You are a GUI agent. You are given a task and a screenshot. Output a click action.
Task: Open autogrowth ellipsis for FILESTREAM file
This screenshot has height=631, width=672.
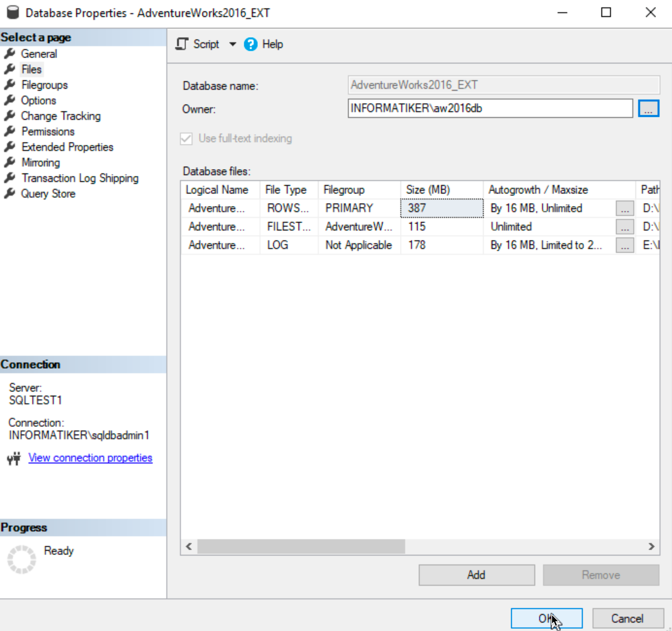[x=625, y=226]
